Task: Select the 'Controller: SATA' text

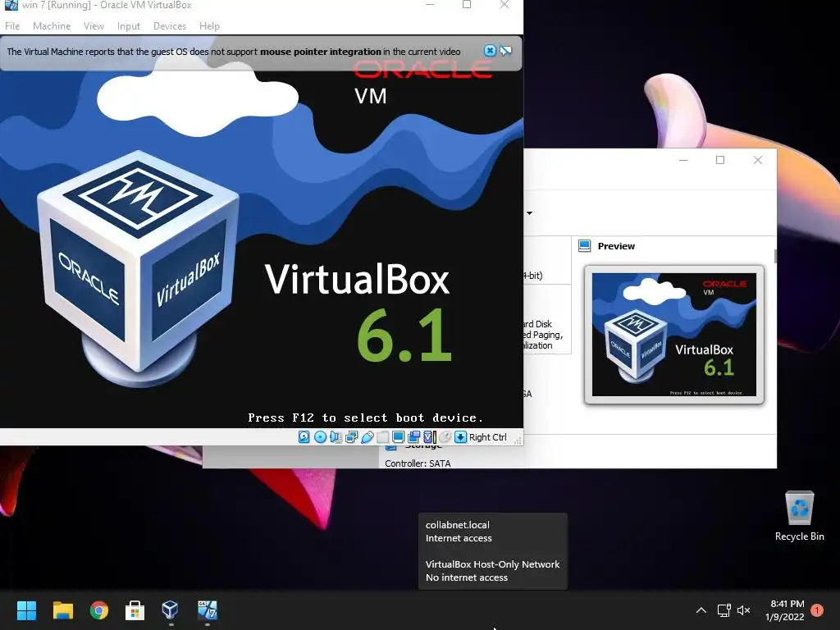Action: tap(418, 463)
